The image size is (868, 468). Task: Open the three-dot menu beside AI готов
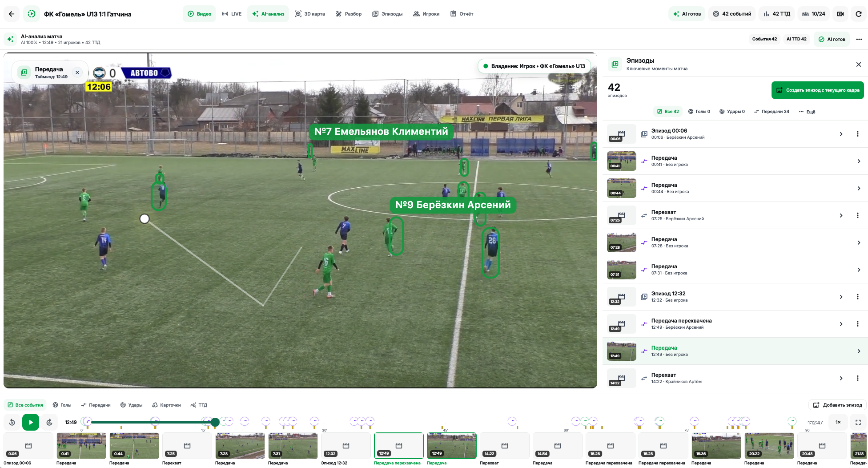859,39
